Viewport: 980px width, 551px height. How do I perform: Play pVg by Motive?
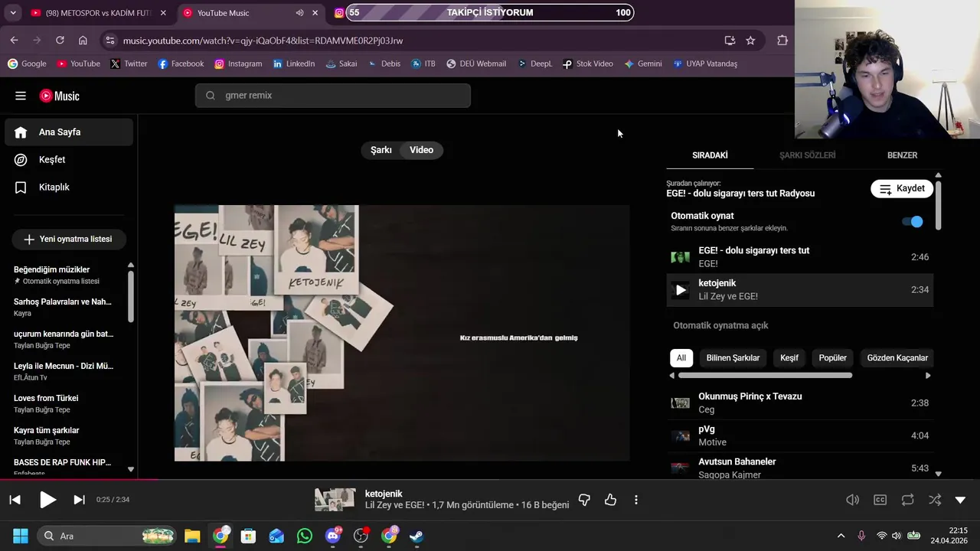pos(800,435)
